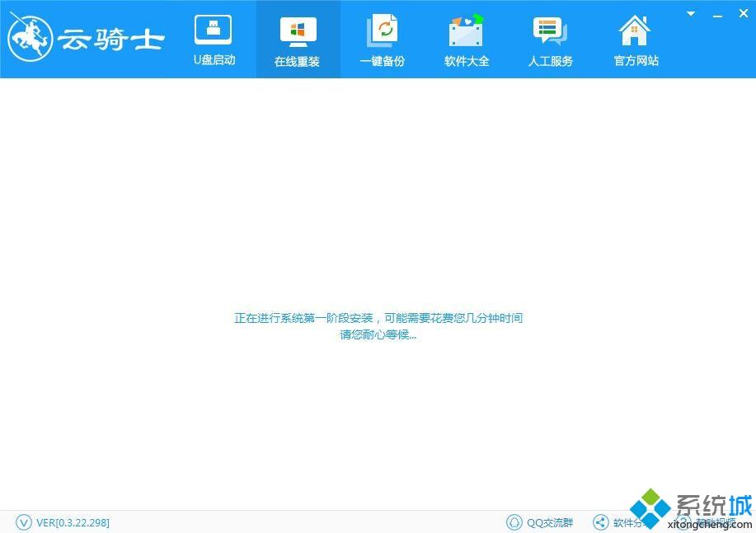Switch to the 一键备份 tab label

(x=383, y=62)
